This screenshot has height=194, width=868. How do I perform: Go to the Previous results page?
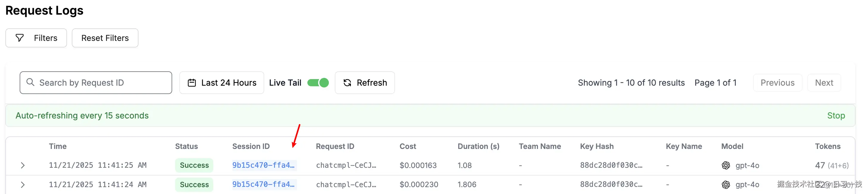[x=777, y=83]
